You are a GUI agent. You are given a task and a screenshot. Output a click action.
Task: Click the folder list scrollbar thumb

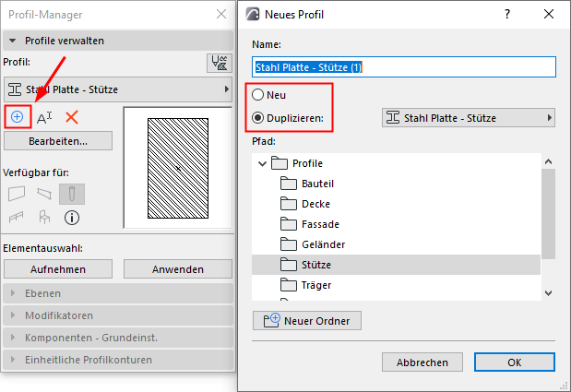click(x=549, y=214)
